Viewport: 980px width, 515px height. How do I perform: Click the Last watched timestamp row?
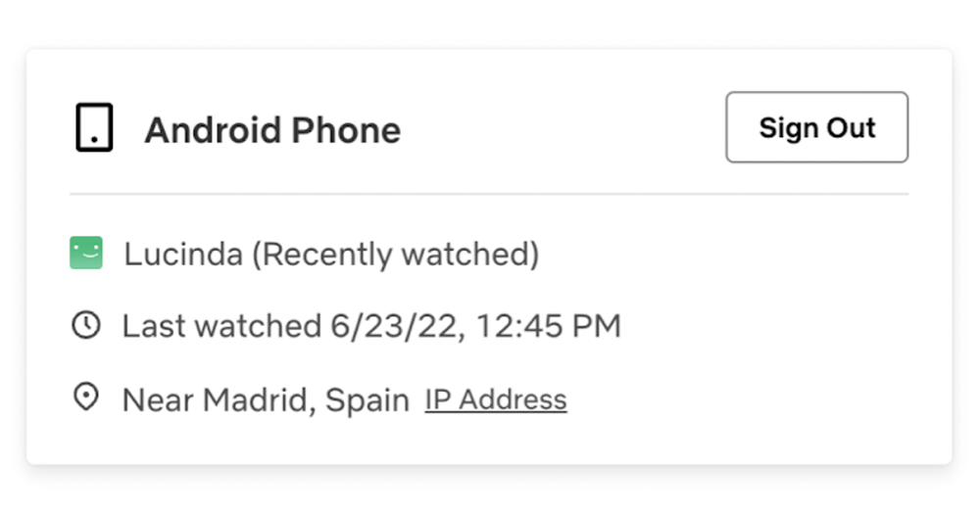click(346, 326)
